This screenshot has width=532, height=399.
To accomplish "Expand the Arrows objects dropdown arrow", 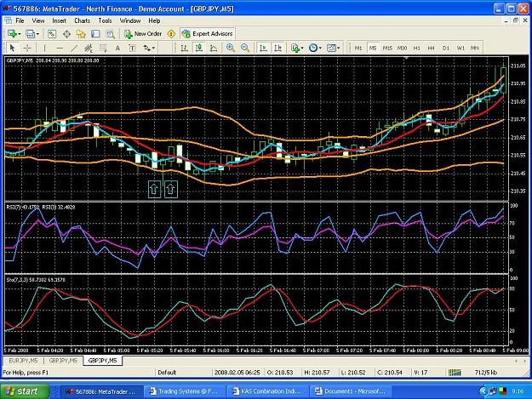I will pos(154,48).
